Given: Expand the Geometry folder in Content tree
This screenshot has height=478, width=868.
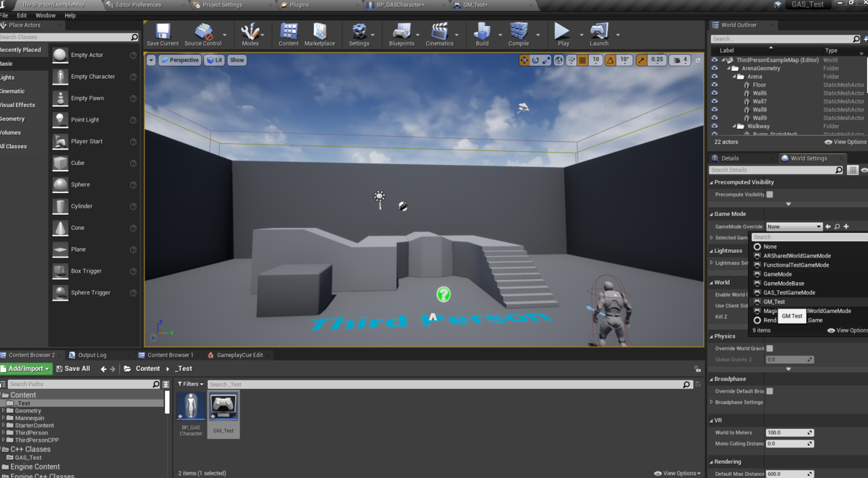Looking at the screenshot, I should pos(4,411).
